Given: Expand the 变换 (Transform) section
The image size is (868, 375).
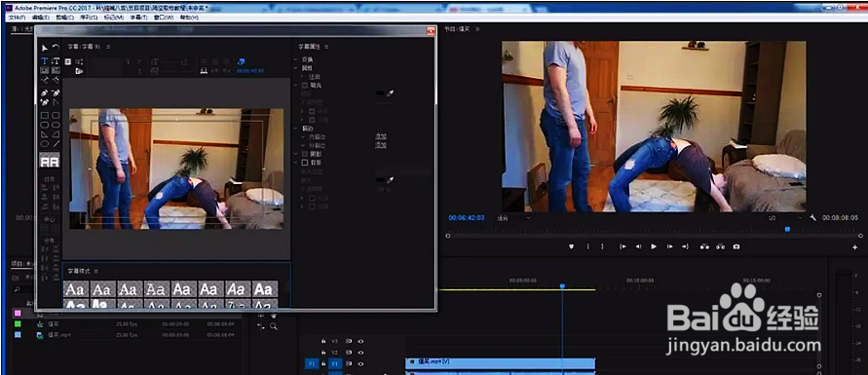Looking at the screenshot, I should (x=296, y=59).
